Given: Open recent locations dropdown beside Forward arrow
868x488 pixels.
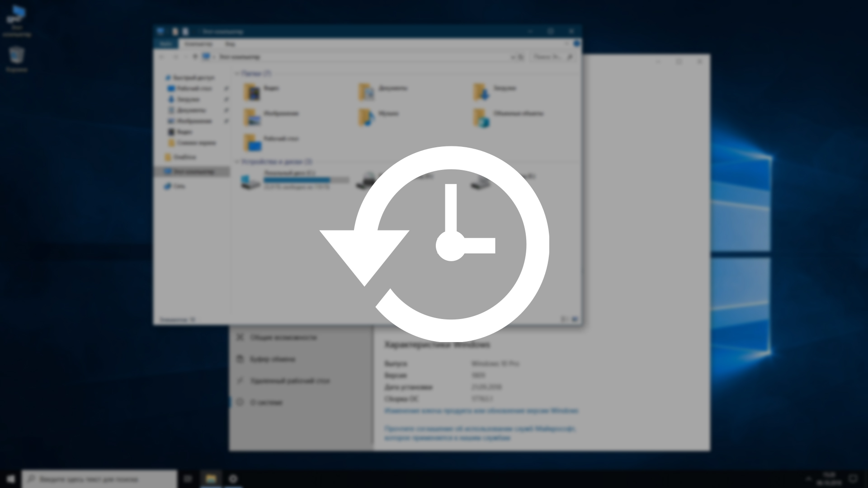Looking at the screenshot, I should tap(186, 57).
